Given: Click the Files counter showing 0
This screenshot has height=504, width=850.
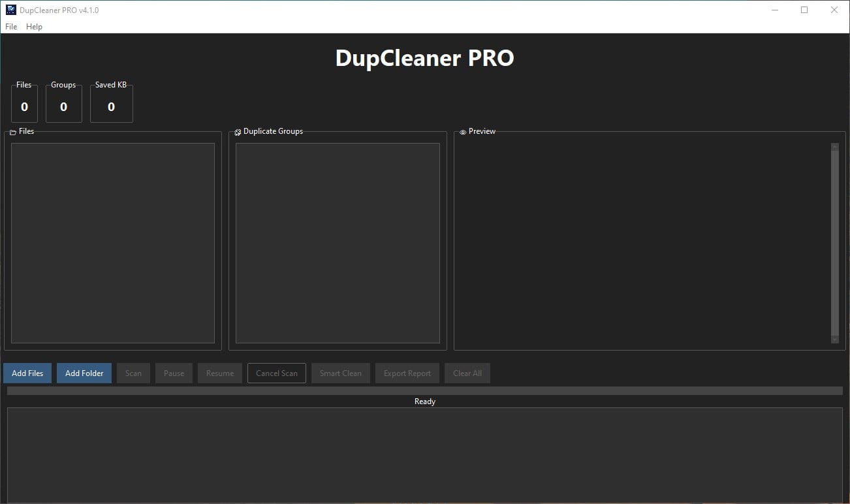Looking at the screenshot, I should point(24,106).
